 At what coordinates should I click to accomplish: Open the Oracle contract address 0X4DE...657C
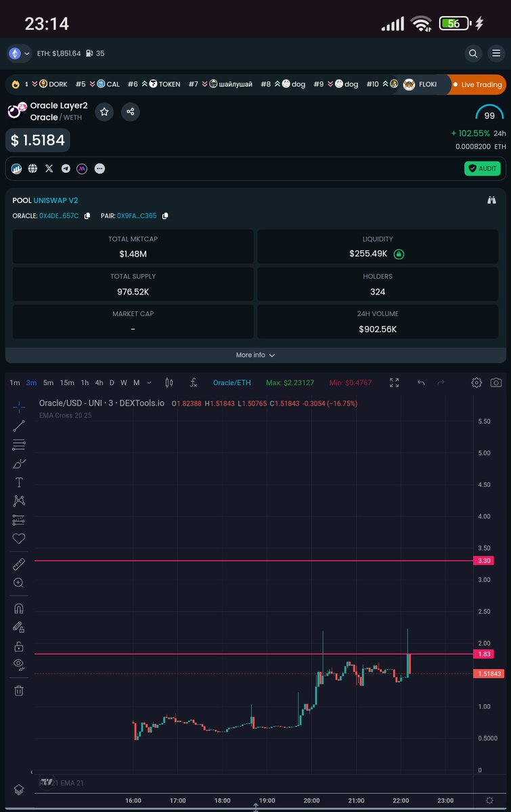click(60, 216)
